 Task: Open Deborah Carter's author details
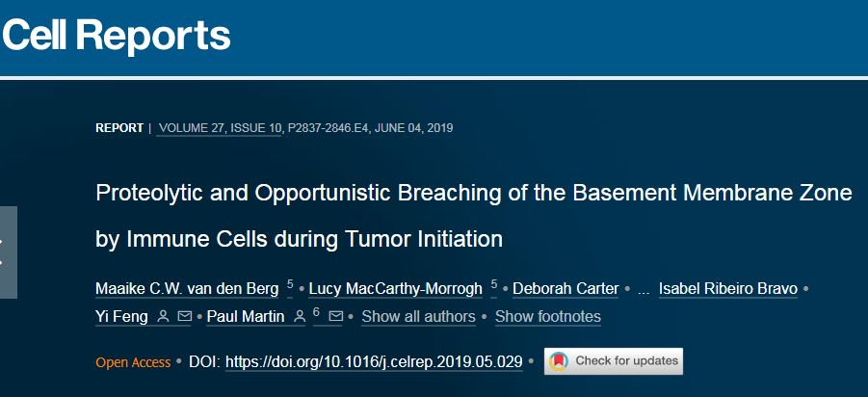click(x=566, y=289)
